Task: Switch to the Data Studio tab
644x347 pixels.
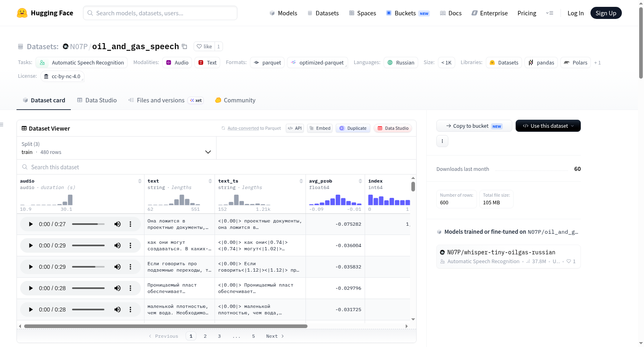Action: 97,100
